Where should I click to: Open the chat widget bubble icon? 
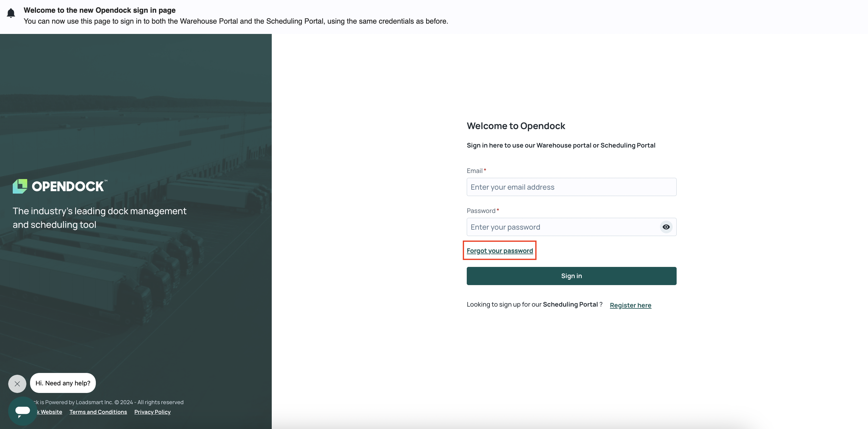[22, 411]
